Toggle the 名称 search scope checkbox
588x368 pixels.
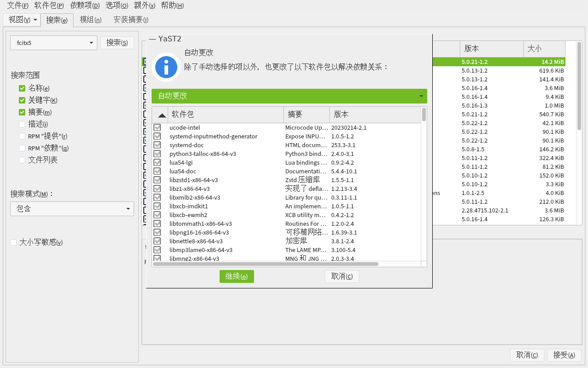(22, 88)
